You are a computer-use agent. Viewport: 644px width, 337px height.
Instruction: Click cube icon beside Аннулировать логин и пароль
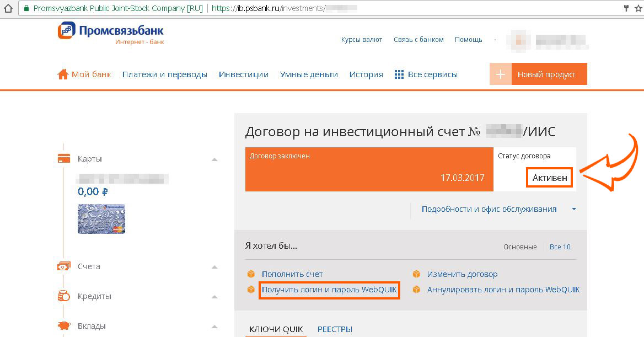click(x=416, y=290)
